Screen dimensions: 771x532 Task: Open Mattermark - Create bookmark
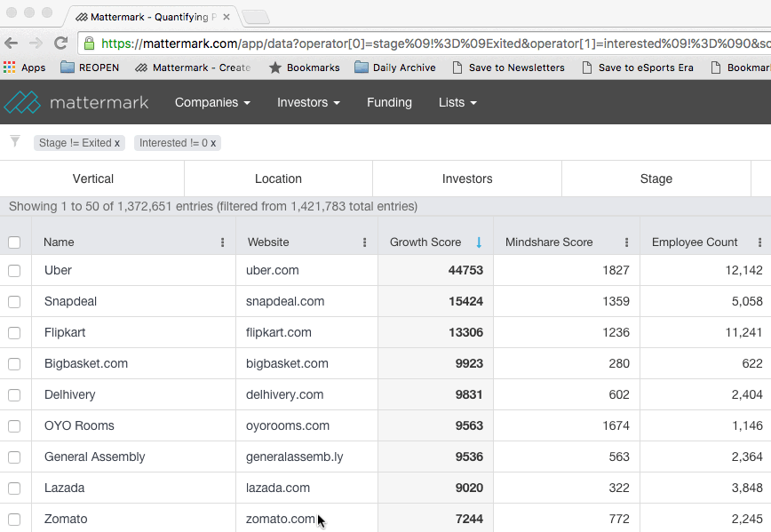(193, 67)
